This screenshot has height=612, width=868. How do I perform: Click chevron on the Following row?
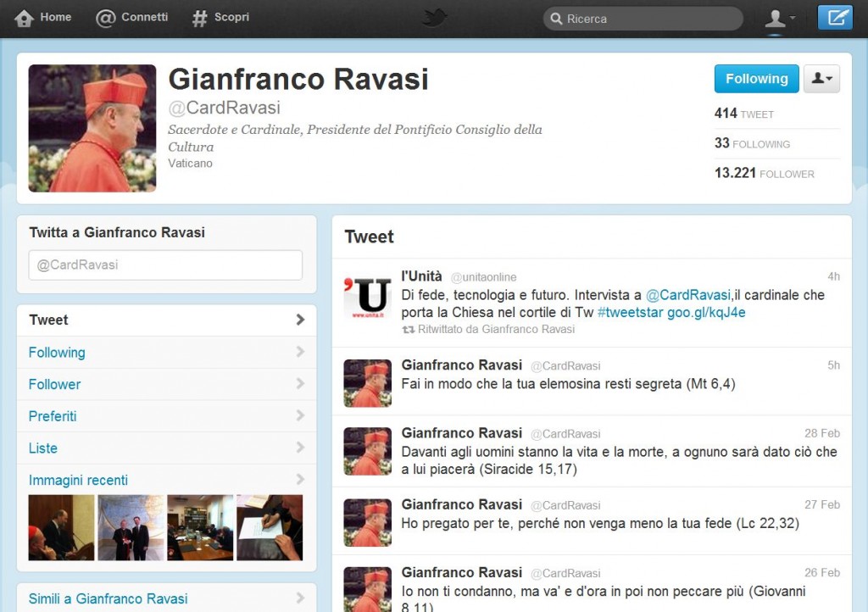click(x=300, y=352)
